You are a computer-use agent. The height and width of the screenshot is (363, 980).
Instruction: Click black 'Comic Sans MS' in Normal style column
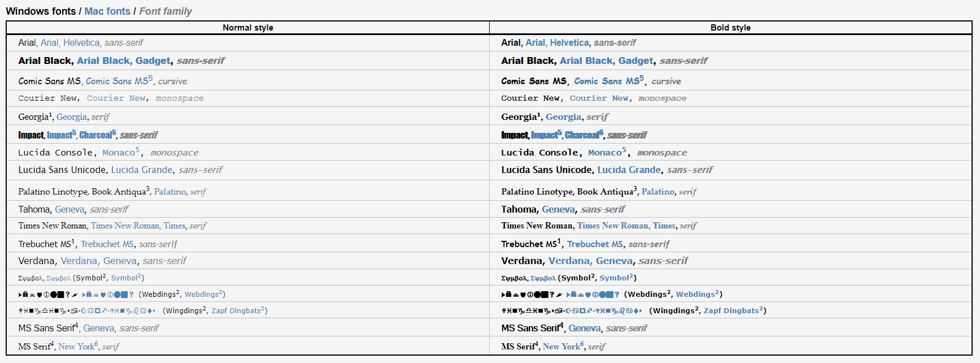pos(49,81)
